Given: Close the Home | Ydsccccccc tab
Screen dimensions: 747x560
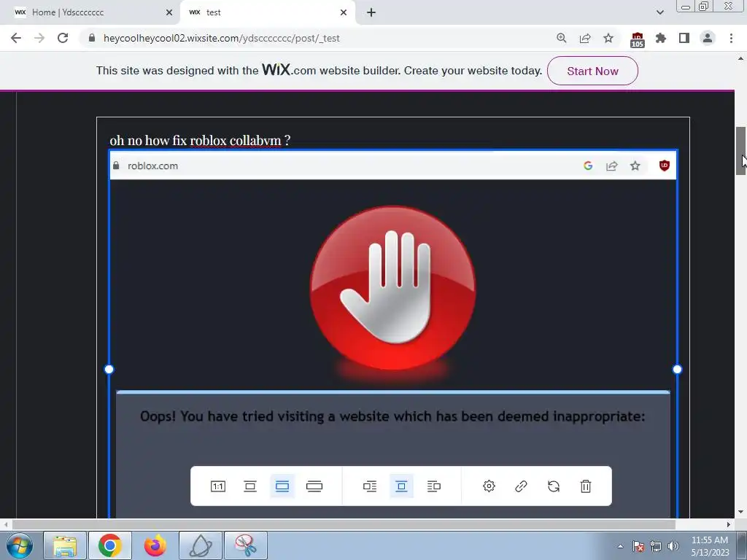Looking at the screenshot, I should (x=169, y=12).
